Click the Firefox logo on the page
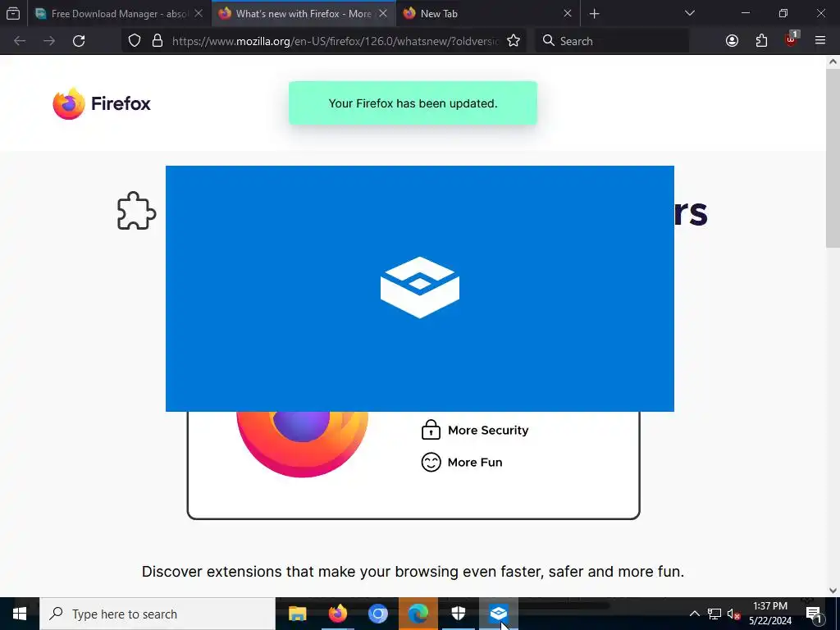This screenshot has height=630, width=840. click(x=102, y=103)
